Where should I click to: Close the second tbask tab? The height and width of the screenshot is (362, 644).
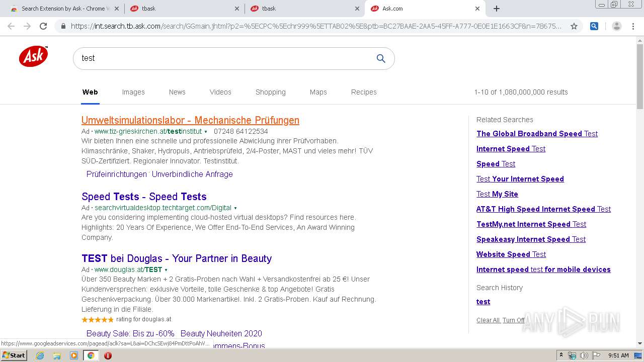pyautogui.click(x=357, y=9)
